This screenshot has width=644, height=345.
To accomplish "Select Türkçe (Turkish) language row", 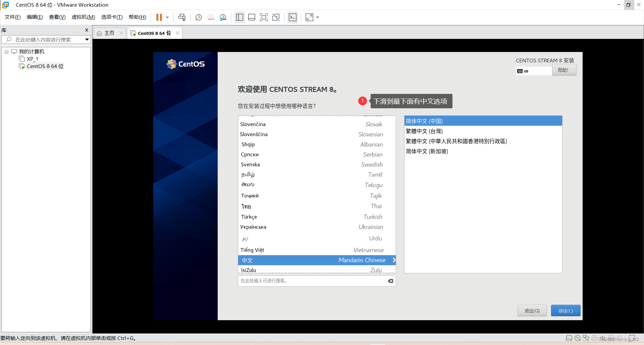I will point(317,217).
